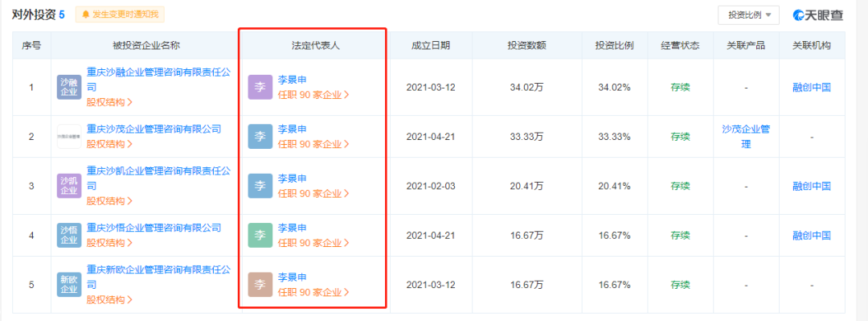Viewport: 868px width, 321px height.
Task: Click the 沙融企业 company logo icon
Action: click(x=69, y=87)
